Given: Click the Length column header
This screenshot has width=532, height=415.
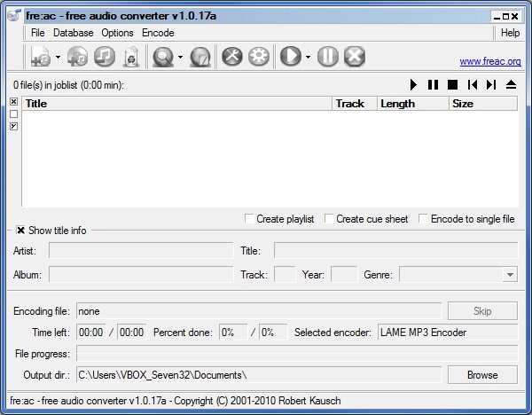Looking at the screenshot, I should [413, 103].
